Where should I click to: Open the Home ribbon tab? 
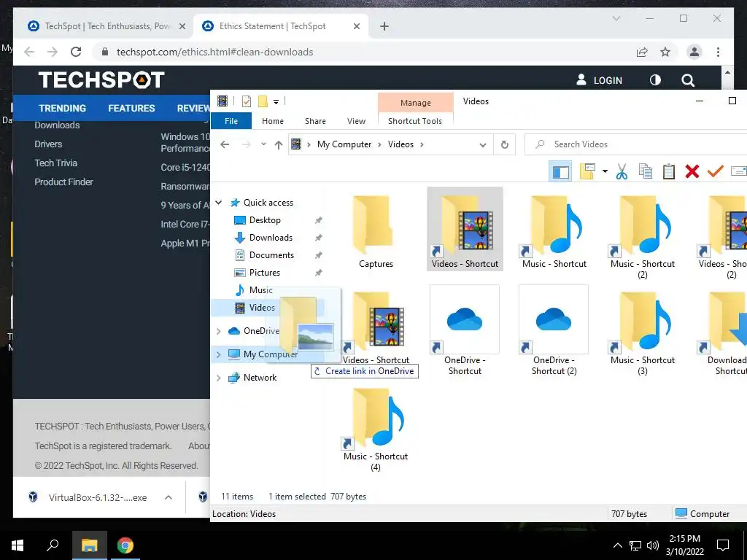[273, 121]
